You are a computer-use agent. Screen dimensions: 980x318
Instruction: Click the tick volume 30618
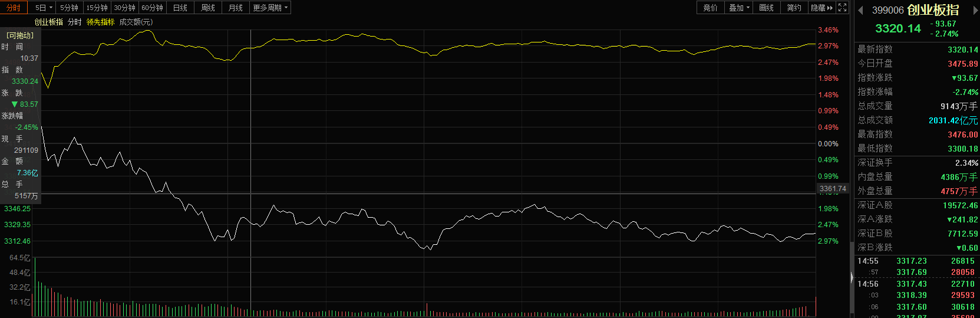pyautogui.click(x=963, y=307)
